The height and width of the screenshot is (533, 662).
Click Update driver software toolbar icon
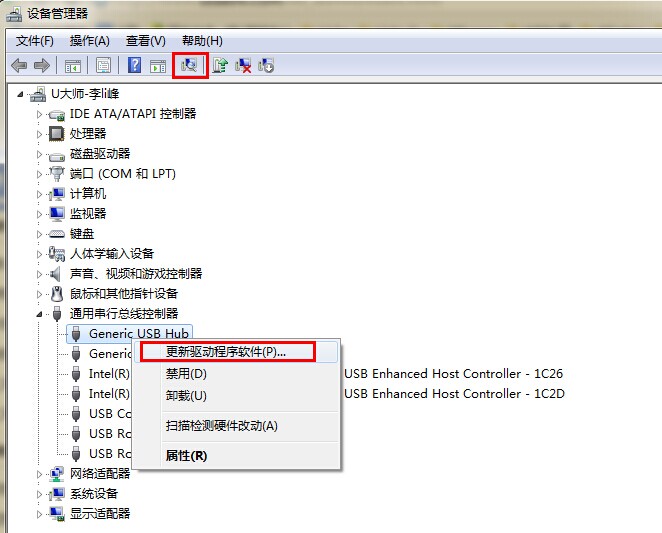click(220, 65)
